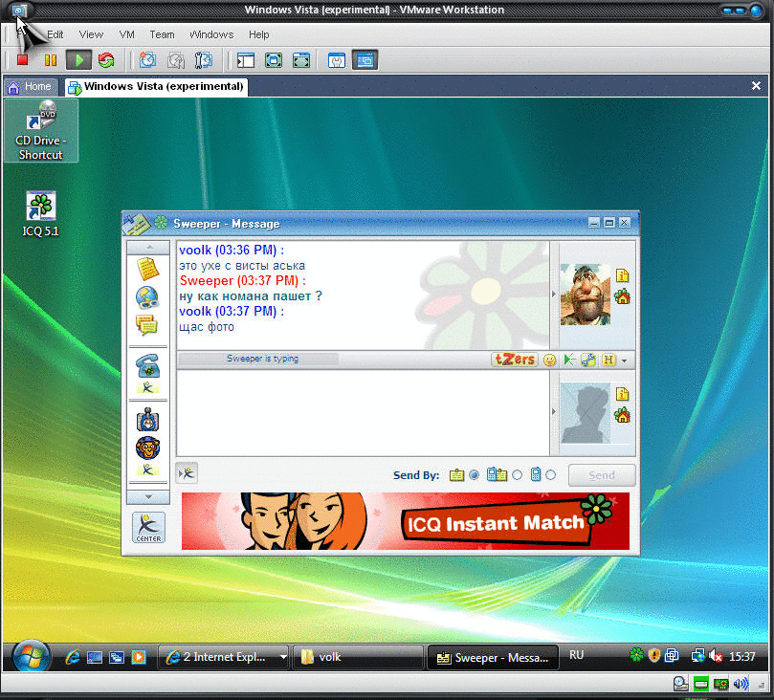Click the Xtraz figure button left of Send By
The image size is (774, 700).
(x=188, y=474)
